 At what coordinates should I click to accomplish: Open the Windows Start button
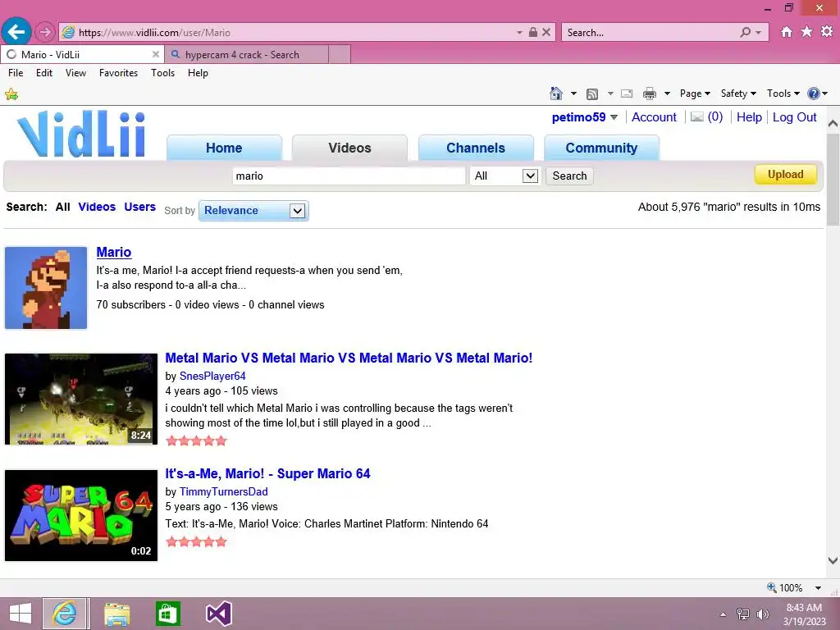pyautogui.click(x=21, y=614)
